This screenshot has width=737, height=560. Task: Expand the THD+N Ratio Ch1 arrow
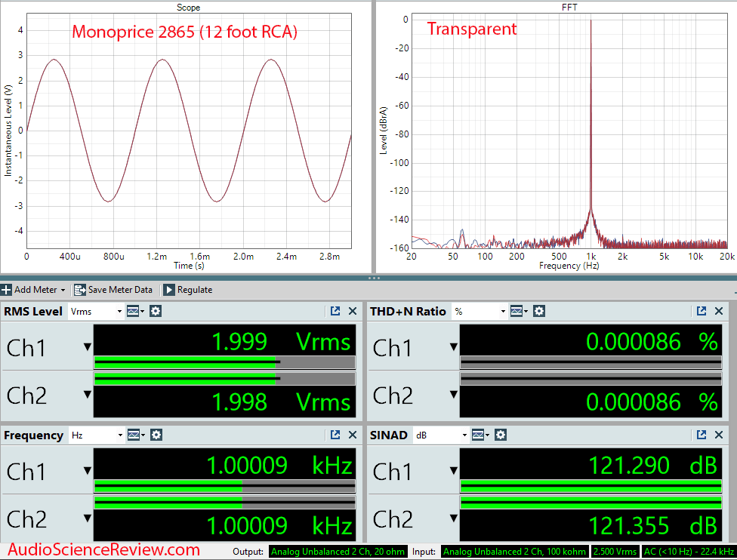click(454, 346)
